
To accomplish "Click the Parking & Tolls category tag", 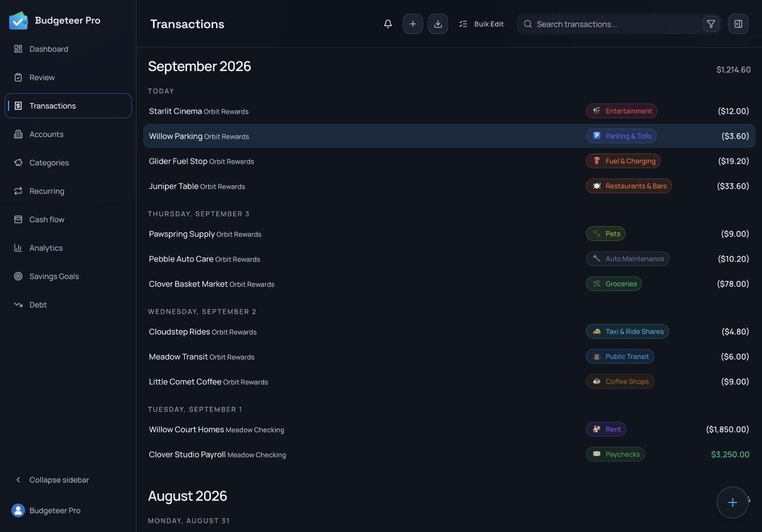I will click(x=622, y=136).
